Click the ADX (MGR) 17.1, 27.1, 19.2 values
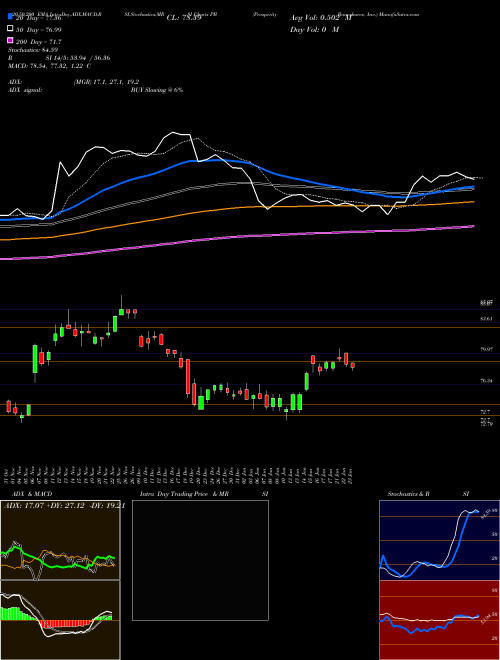Screen dimensions: 500x660 (106, 82)
